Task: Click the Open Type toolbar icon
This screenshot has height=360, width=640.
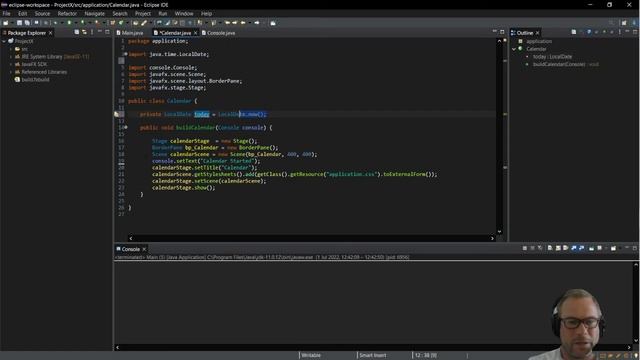Action: (136, 23)
